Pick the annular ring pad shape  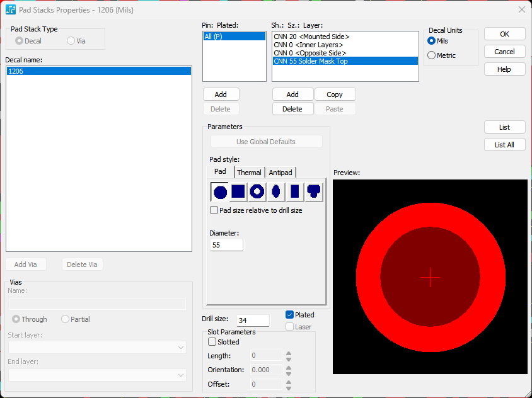coord(257,192)
